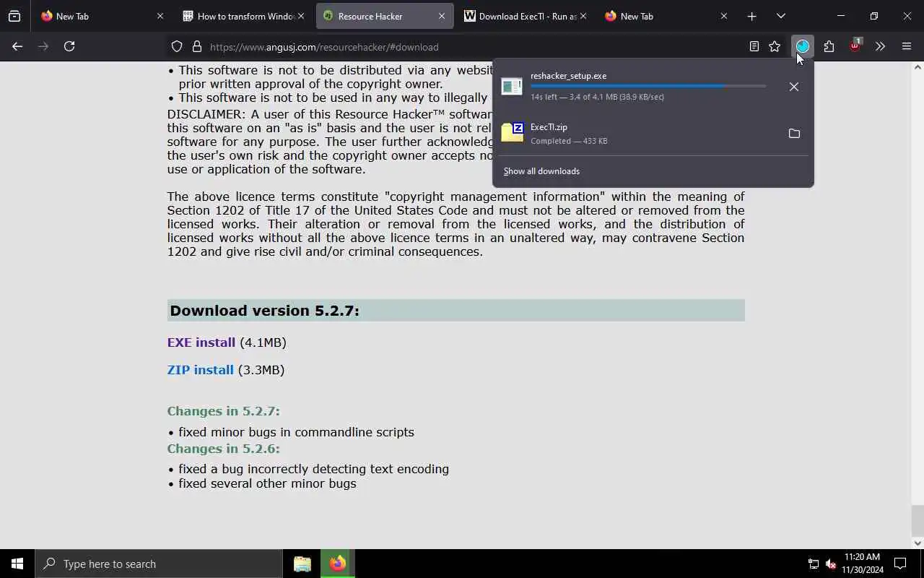The image size is (924, 578).
Task: Close the Resource Hacker tab
Action: click(x=442, y=16)
